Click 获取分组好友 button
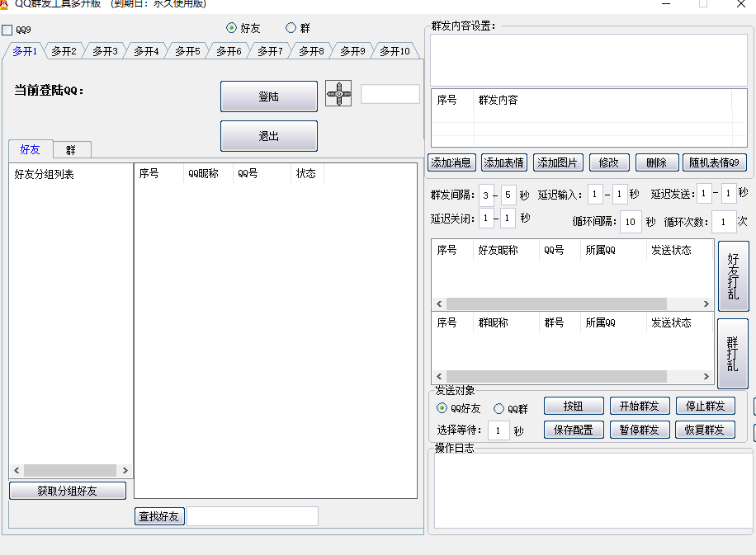Image resolution: width=756 pixels, height=555 pixels. coord(68,491)
